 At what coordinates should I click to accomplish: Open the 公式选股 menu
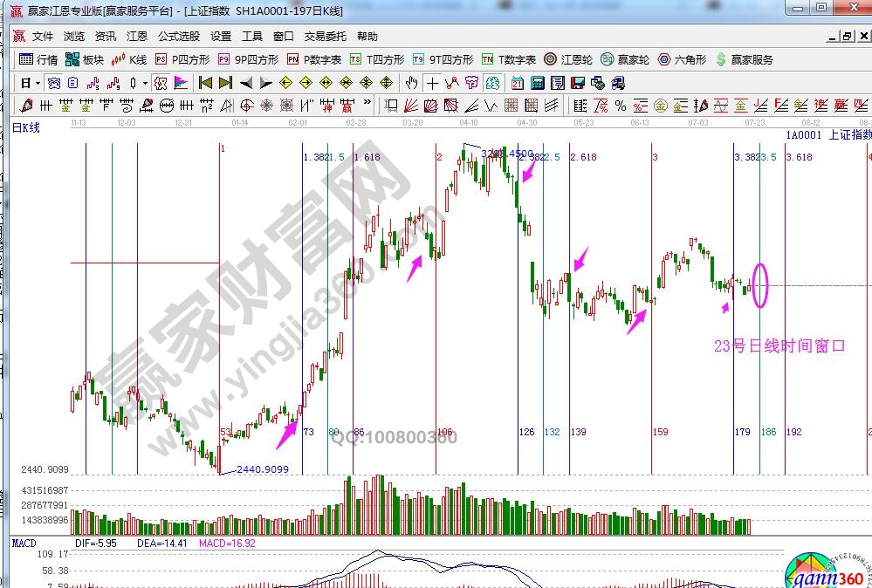[x=179, y=37]
